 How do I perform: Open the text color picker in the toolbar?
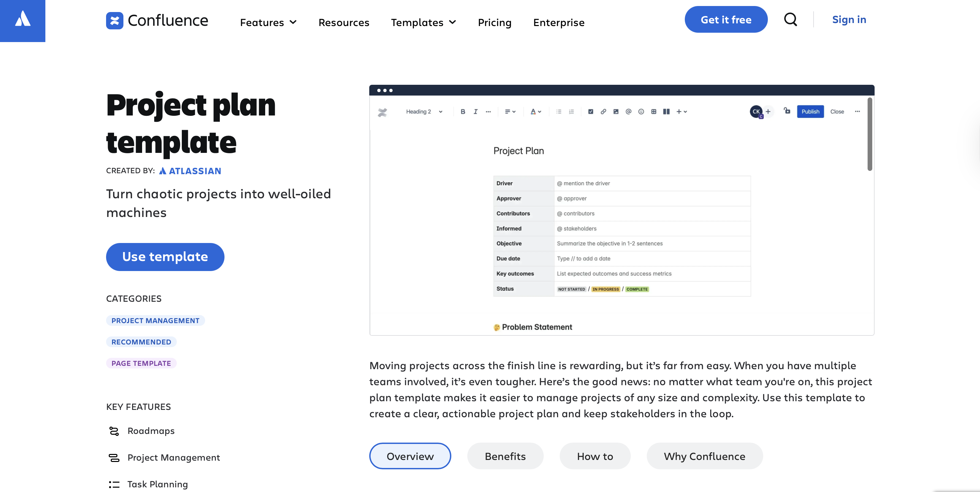tap(535, 111)
